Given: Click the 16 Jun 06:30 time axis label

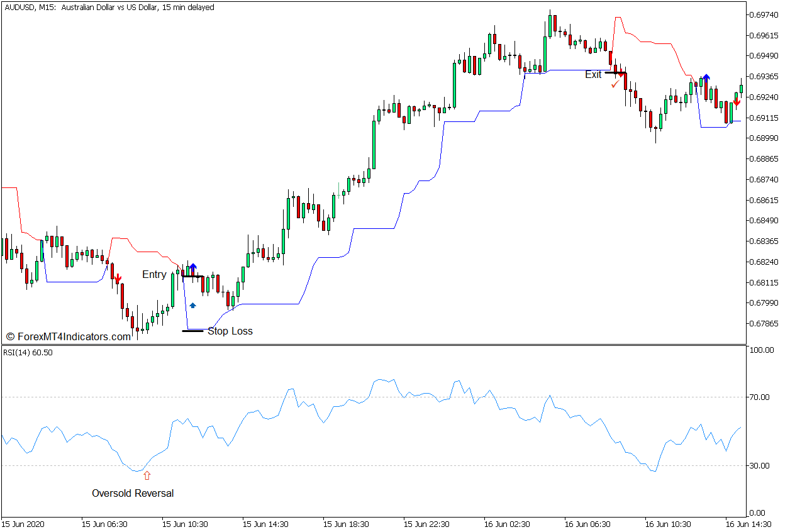Looking at the screenshot, I should (x=587, y=523).
